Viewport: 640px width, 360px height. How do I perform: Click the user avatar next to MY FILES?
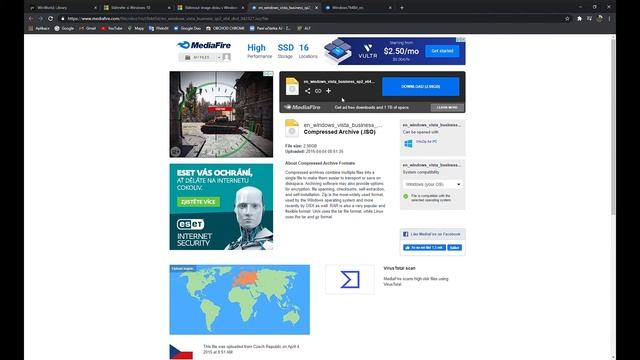(x=227, y=57)
